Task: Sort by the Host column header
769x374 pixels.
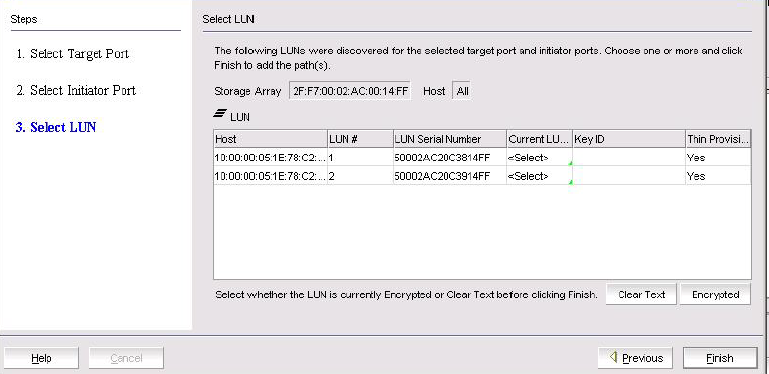Action: (271, 139)
